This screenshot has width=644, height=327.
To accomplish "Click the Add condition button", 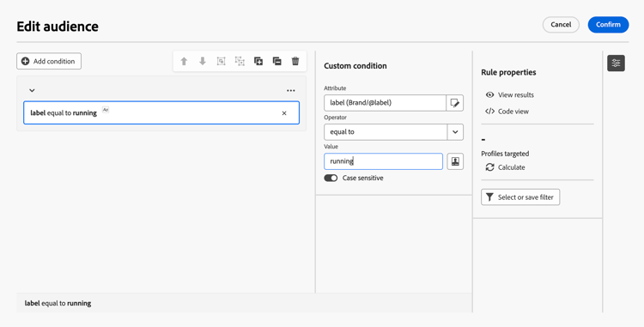I will point(49,61).
